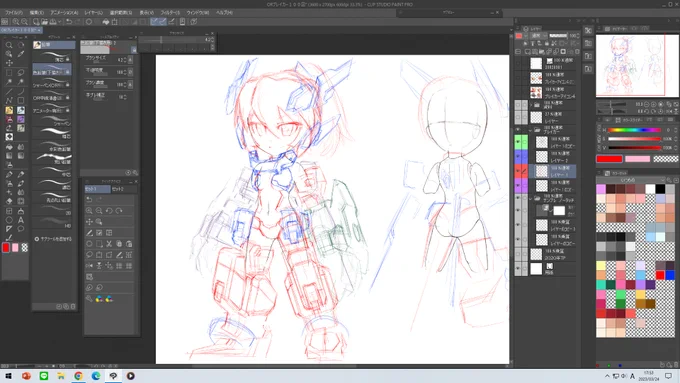Click the サブツールを追加する button

(53, 239)
